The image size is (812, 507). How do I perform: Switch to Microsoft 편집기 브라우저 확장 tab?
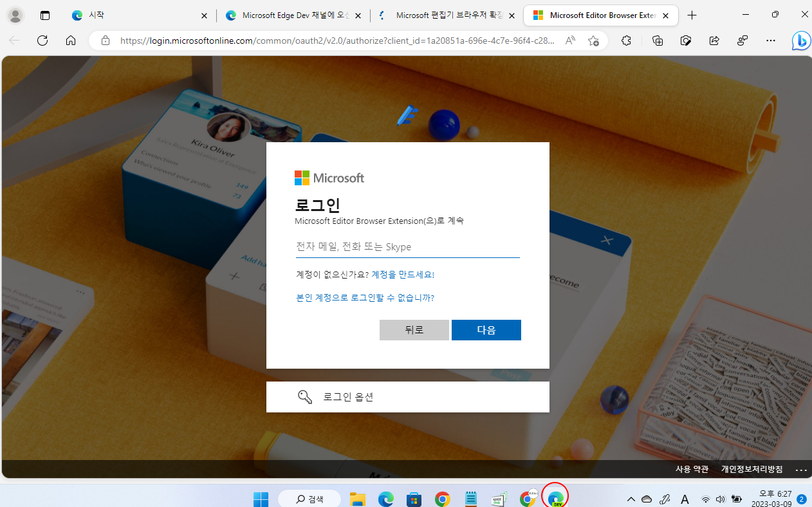coord(447,15)
